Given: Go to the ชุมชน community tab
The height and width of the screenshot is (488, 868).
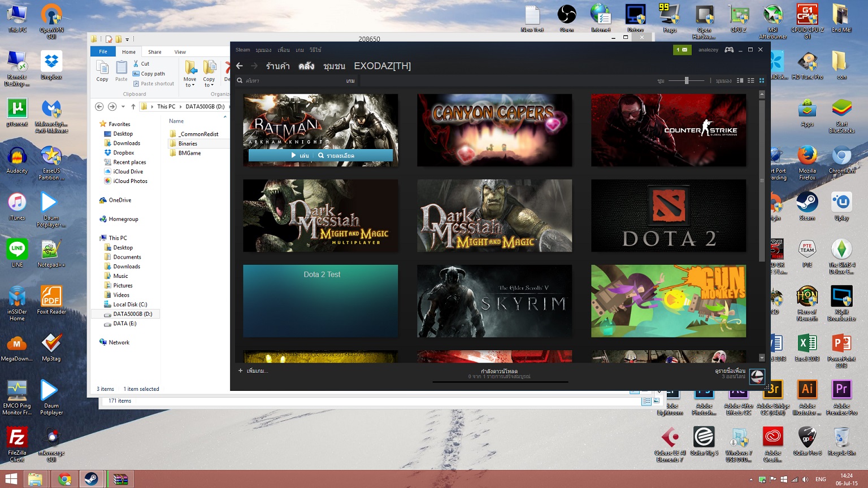Looking at the screenshot, I should [334, 66].
